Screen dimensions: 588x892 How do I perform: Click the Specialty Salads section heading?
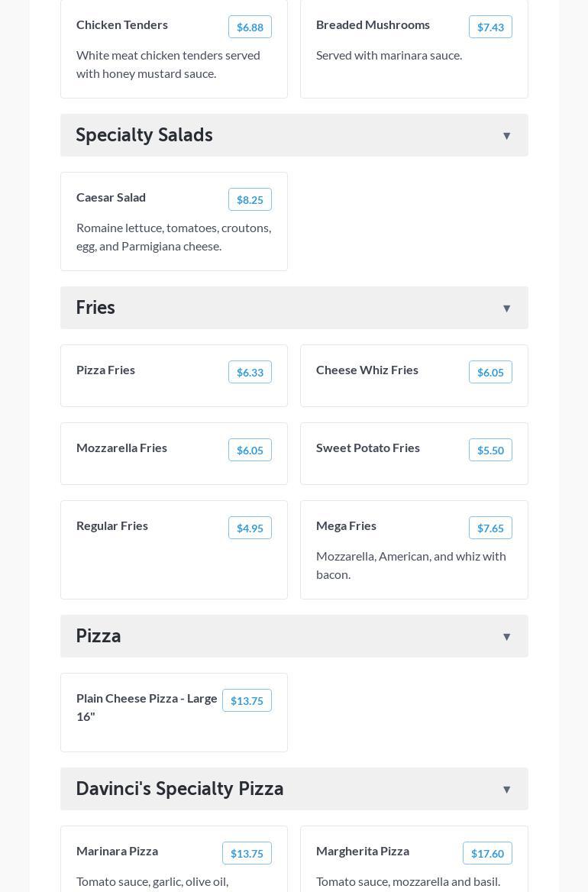pyautogui.click(x=144, y=135)
